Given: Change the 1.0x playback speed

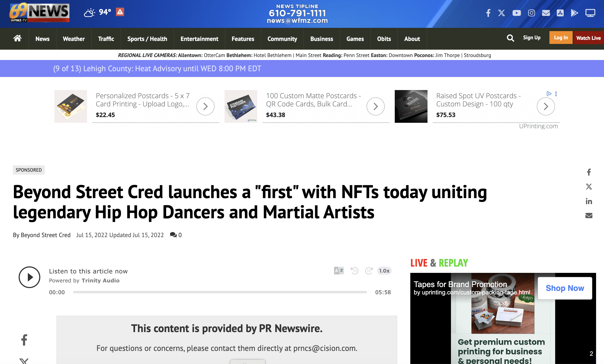Looking at the screenshot, I should tap(384, 271).
